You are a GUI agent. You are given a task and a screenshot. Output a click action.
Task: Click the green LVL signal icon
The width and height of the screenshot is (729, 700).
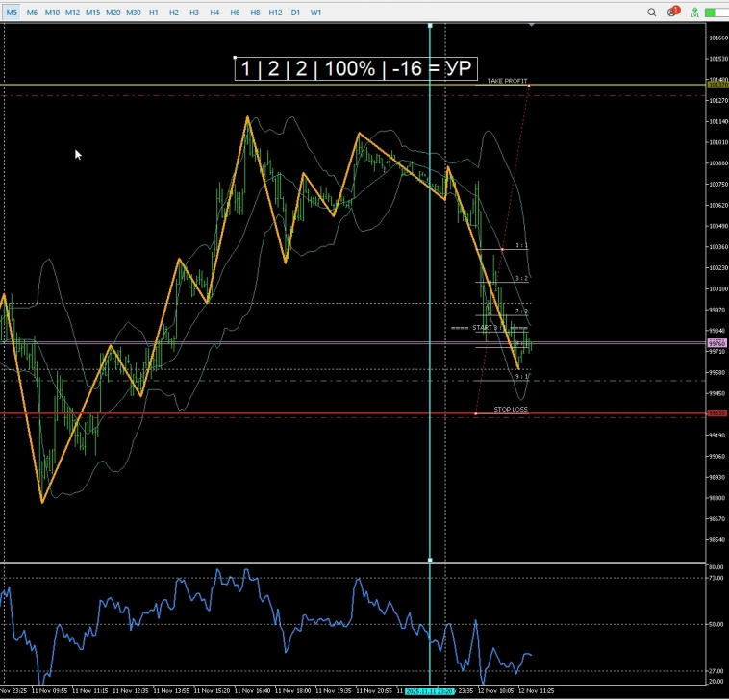click(693, 12)
